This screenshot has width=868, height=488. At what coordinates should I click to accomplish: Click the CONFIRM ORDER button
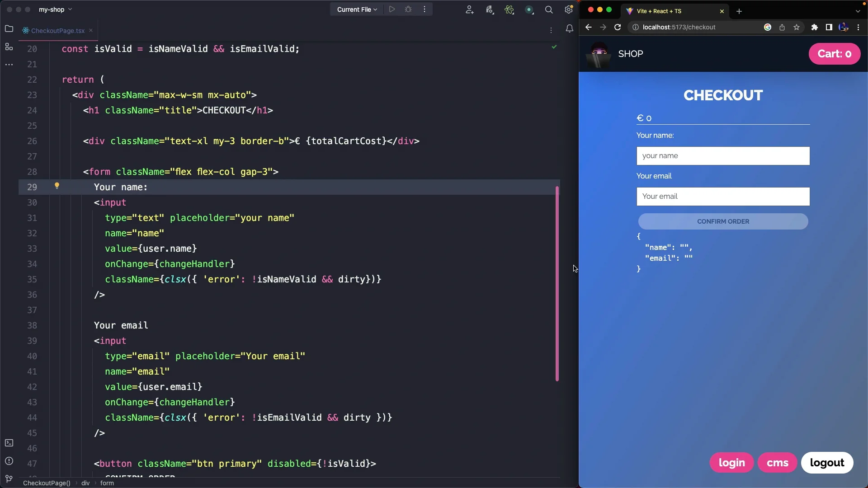coord(722,221)
